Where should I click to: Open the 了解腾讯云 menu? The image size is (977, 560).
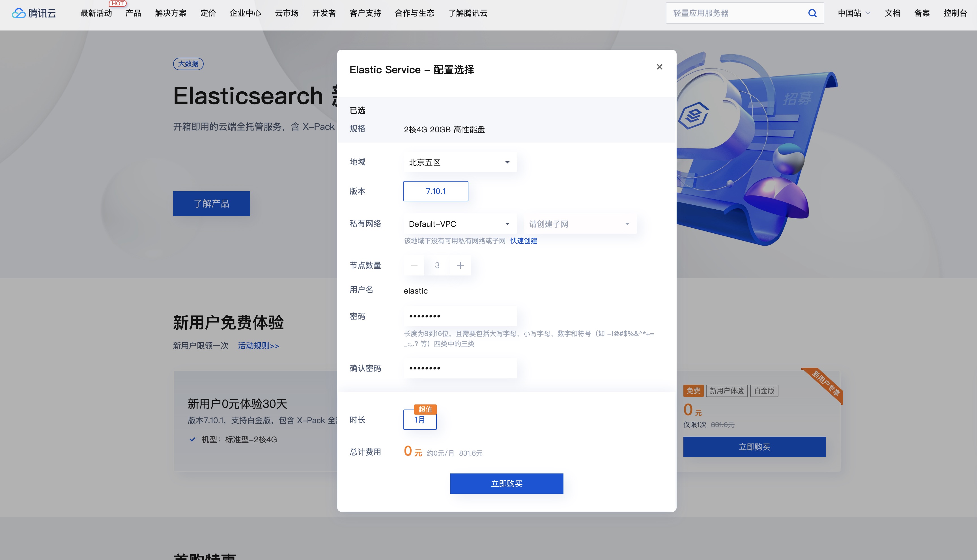[x=468, y=13]
